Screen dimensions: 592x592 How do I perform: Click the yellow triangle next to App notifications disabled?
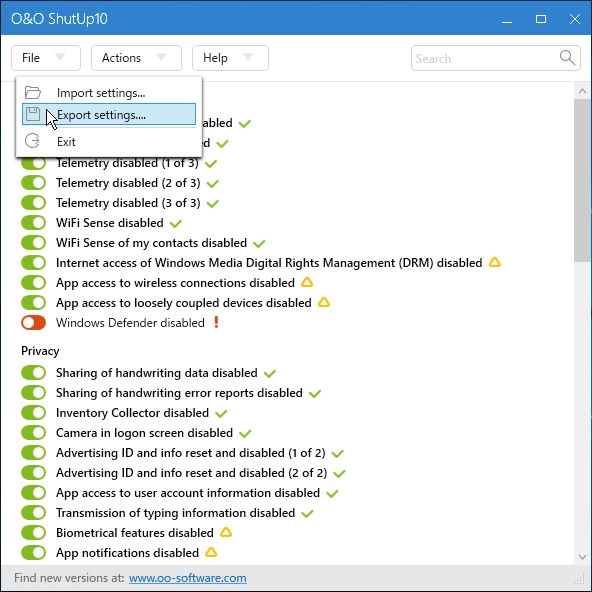pyautogui.click(x=211, y=552)
